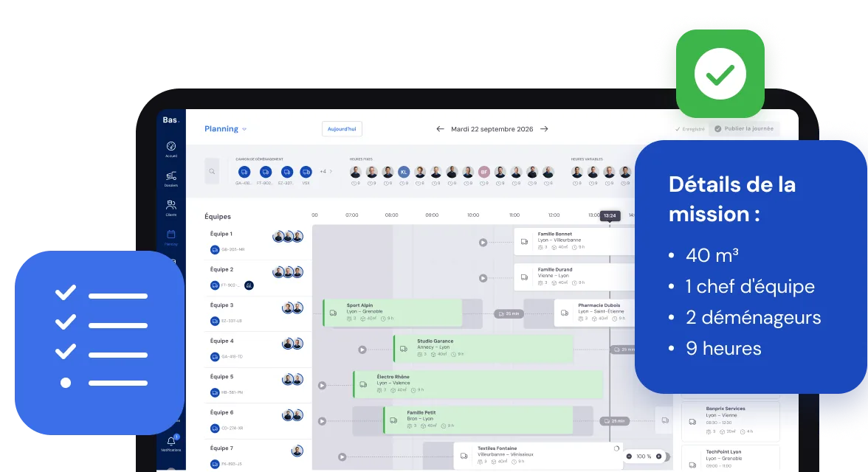Open the Sport Alpin mission card
This screenshot has height=472, width=868.
(393, 313)
